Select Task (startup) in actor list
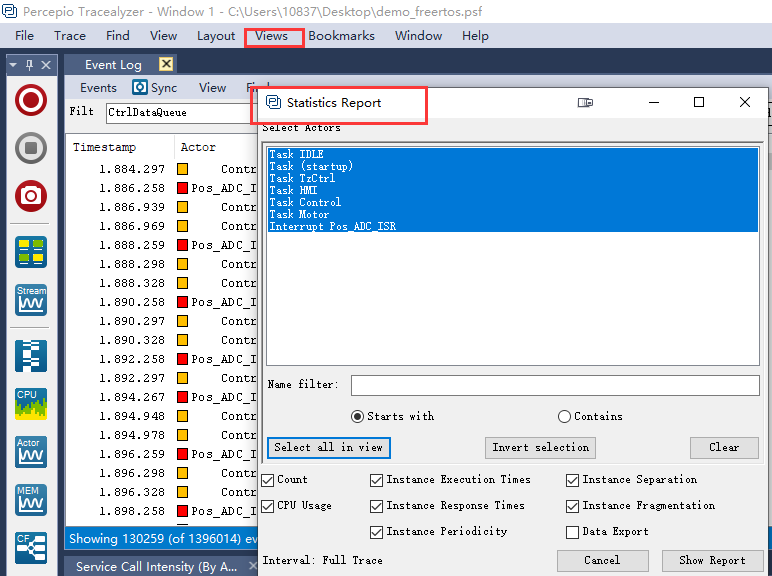This screenshot has width=772, height=576. [x=513, y=166]
